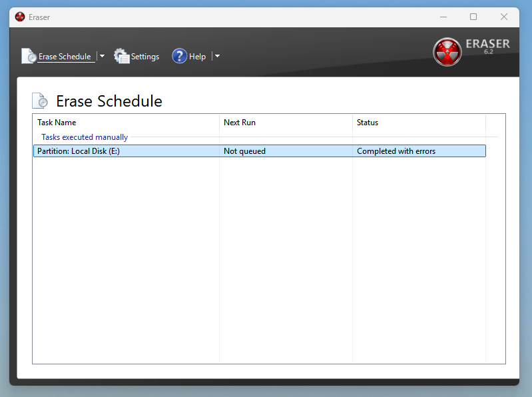Viewport: 532px width, 397px height.
Task: Click the red Eraser logo emblem
Action: 447,52
